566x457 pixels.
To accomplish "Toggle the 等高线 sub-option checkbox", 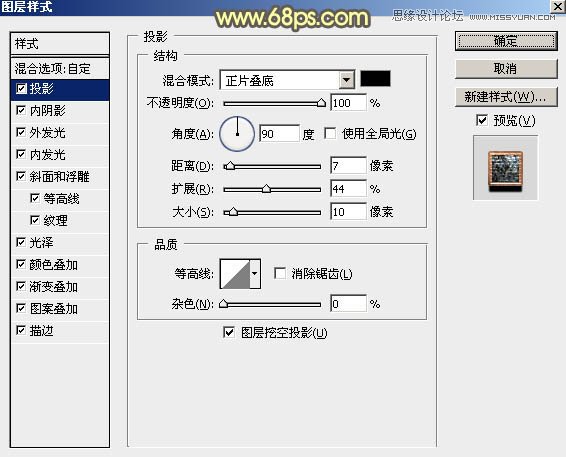I will 35,199.
